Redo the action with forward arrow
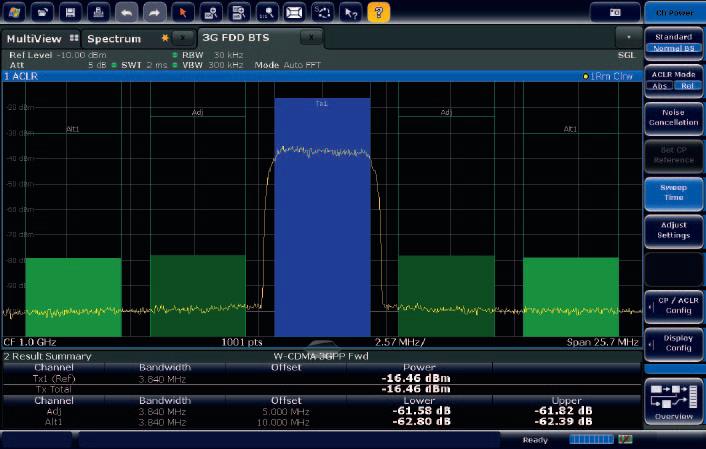 point(153,12)
